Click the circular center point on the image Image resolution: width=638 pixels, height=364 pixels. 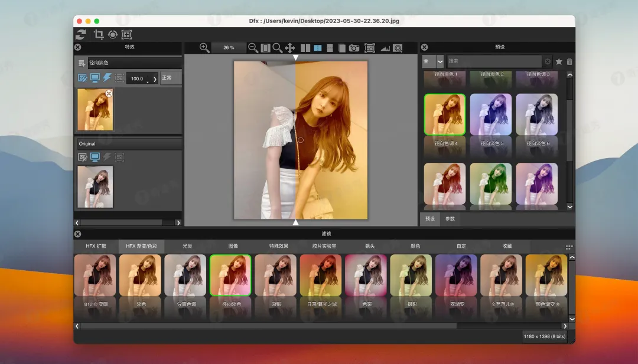pos(301,140)
